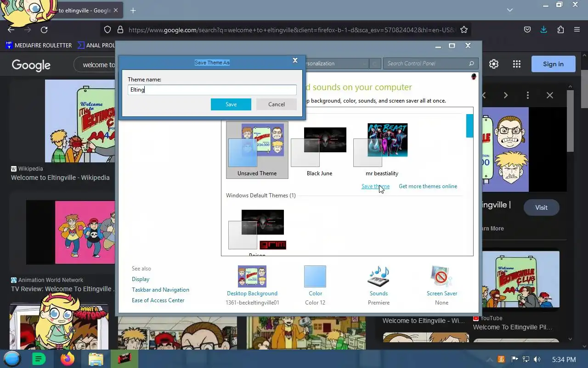
Task: Open a new Firefox tab
Action: (133, 10)
